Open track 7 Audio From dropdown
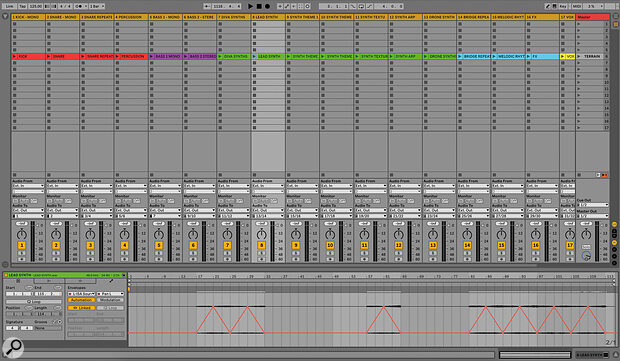This screenshot has width=620, height=361. point(234,186)
